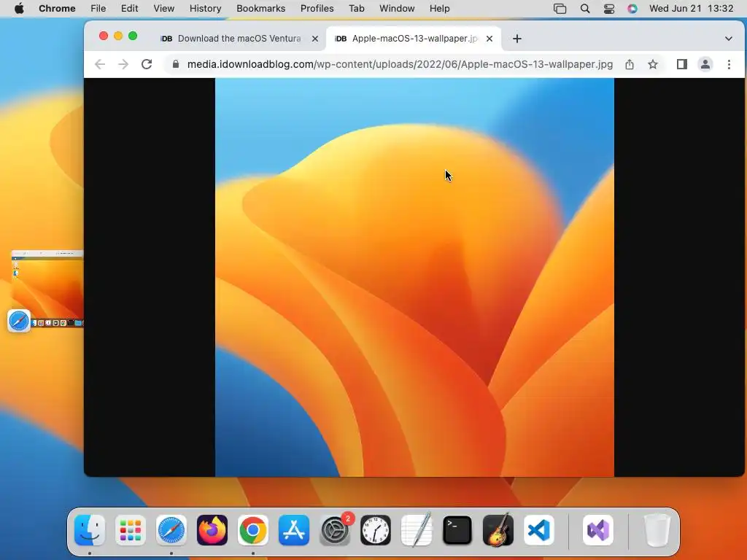Launch Firefox from the Dock
The height and width of the screenshot is (560, 747).
(212, 530)
